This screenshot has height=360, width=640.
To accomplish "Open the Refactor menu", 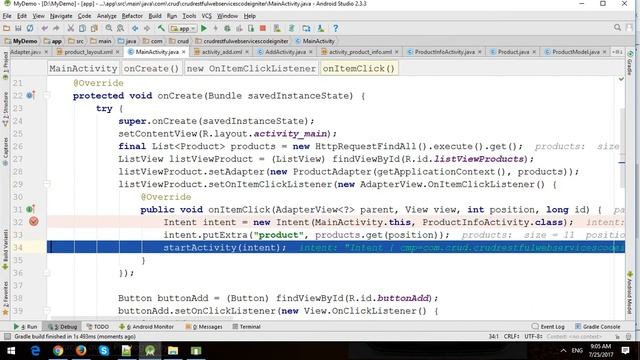I will [x=132, y=16].
